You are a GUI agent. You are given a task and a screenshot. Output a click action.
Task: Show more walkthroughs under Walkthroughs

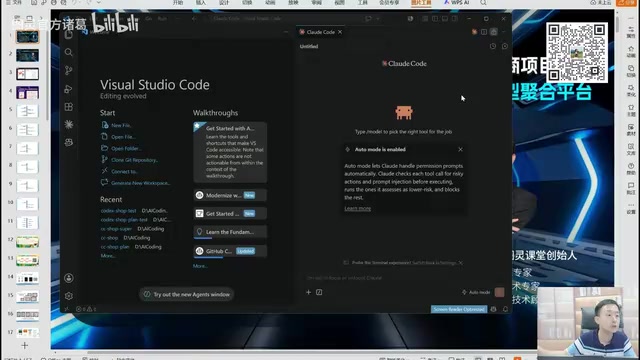[x=200, y=266]
